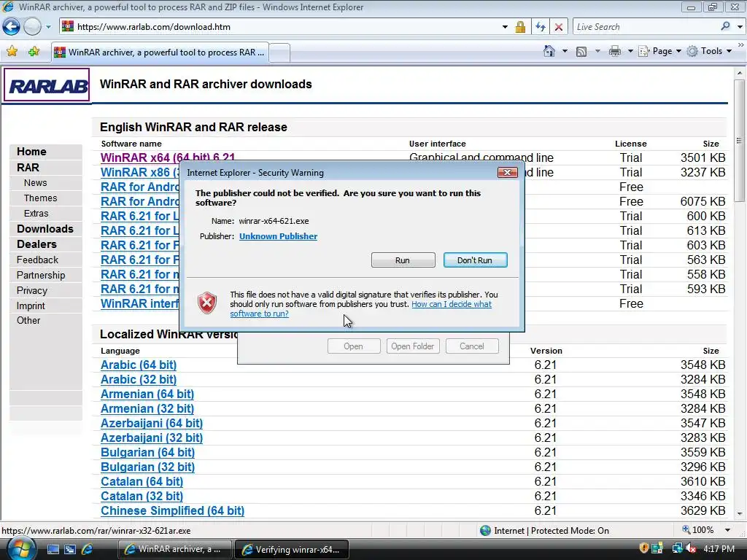Click the scroll down arrow
This screenshot has width=747, height=560.
click(x=740, y=514)
